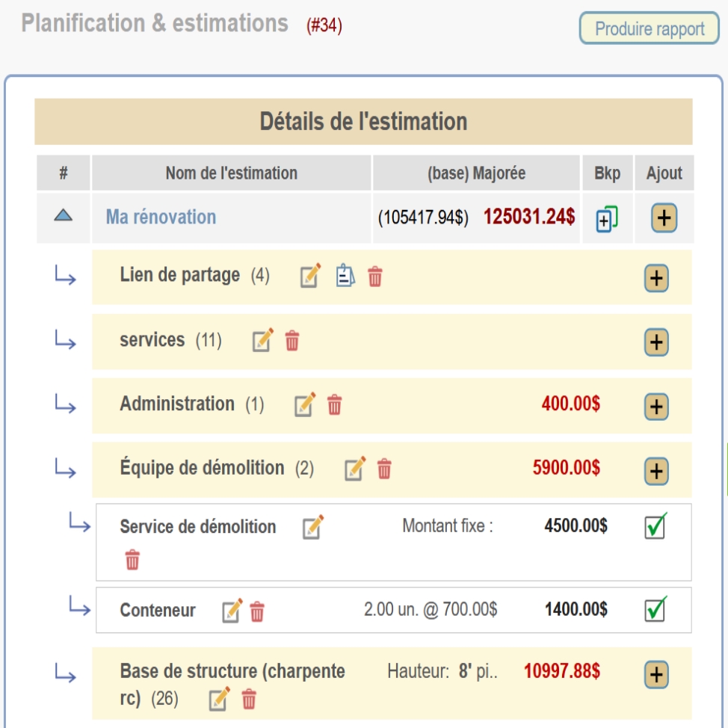
Task: Click the backup copy icon for Ma rénovation
Action: tap(607, 219)
